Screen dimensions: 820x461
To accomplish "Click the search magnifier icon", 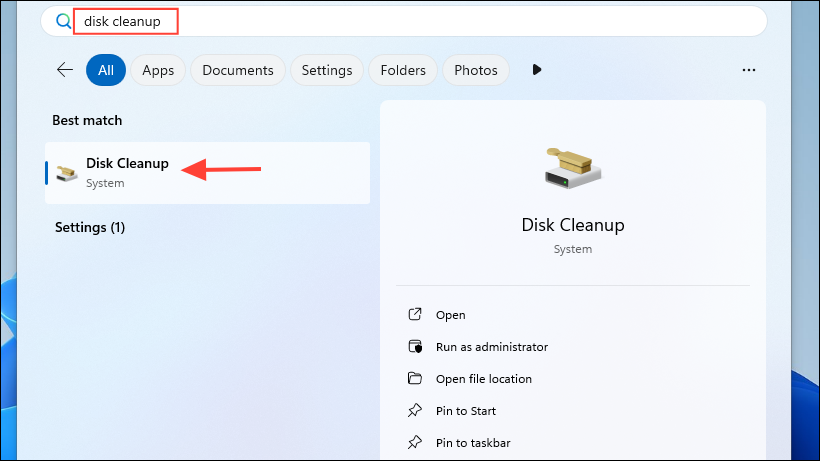I will pyautogui.click(x=64, y=21).
